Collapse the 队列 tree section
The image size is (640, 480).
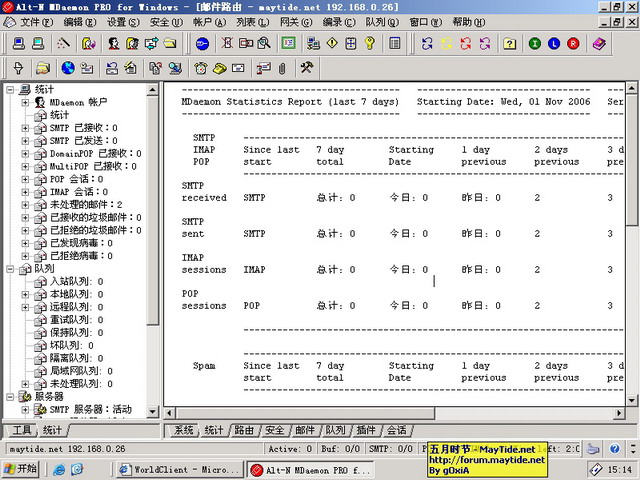10,269
